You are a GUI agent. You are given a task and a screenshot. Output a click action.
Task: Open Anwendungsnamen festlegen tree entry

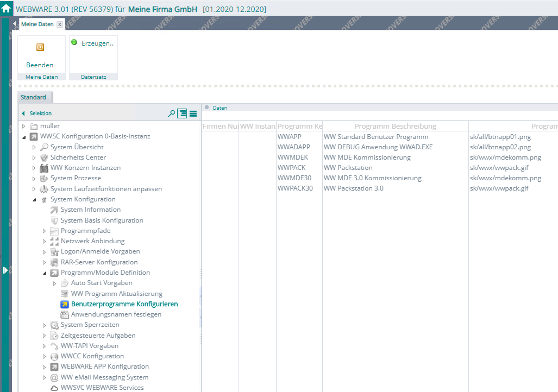click(x=116, y=314)
